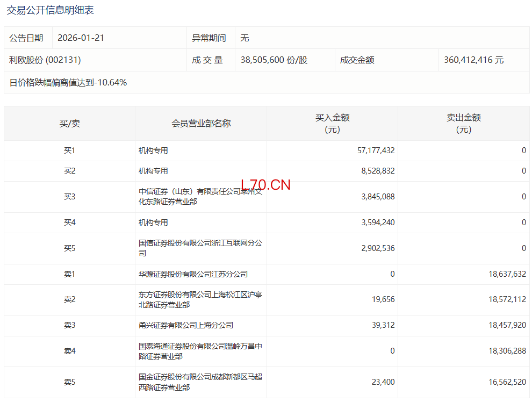The height and width of the screenshot is (402, 532).
Task: Click the 会员营业部名称 column header
Action: [201, 124]
